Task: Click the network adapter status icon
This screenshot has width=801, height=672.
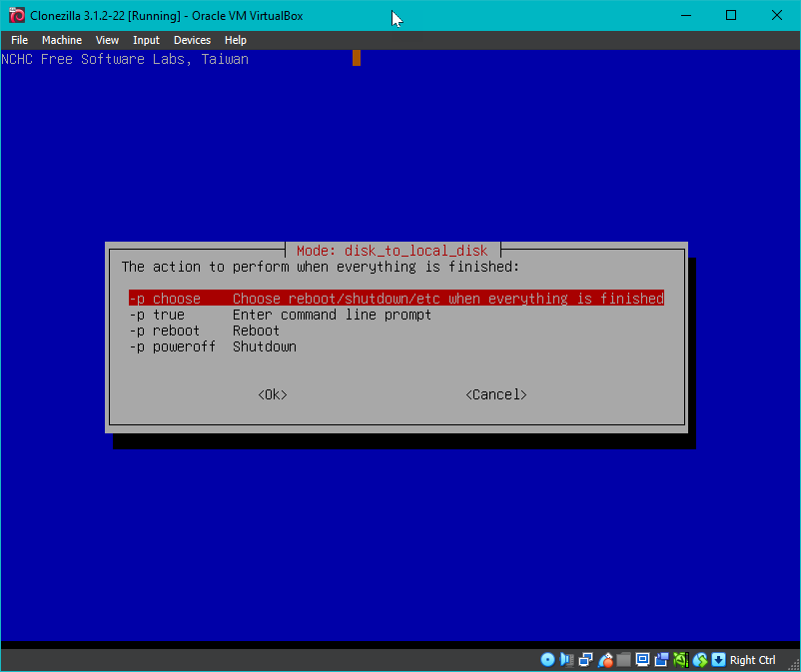Action: 585,660
